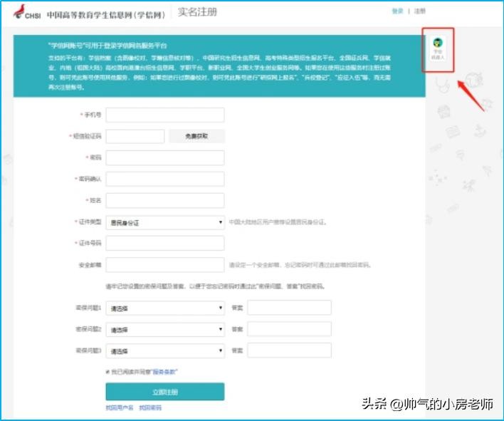
Task: Click the answer field for 密保问题1
Action: point(289,308)
